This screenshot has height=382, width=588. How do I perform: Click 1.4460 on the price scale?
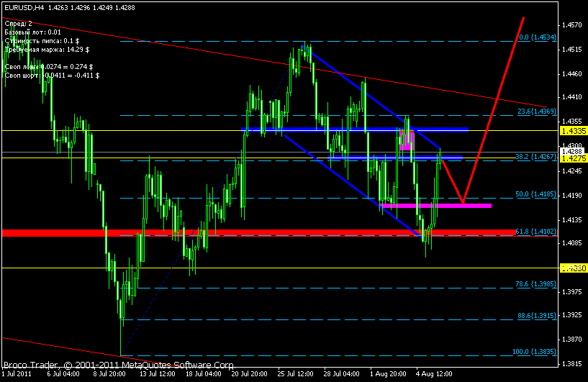click(572, 74)
